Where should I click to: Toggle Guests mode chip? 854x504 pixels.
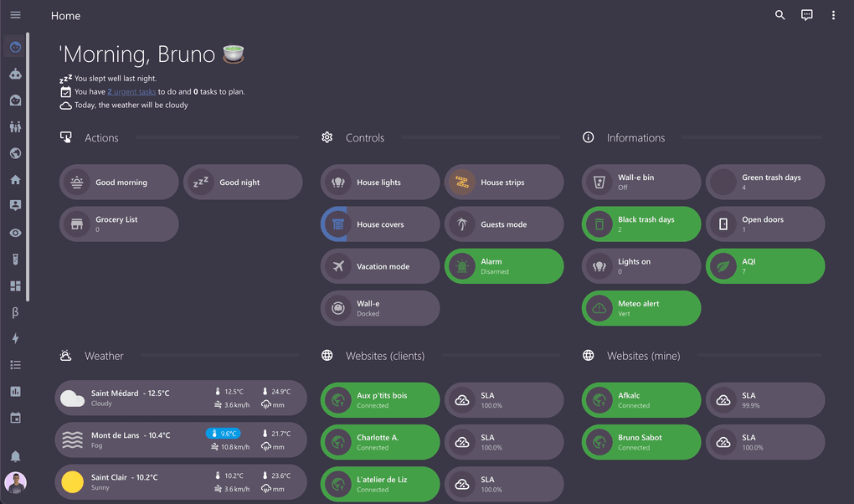pos(504,224)
